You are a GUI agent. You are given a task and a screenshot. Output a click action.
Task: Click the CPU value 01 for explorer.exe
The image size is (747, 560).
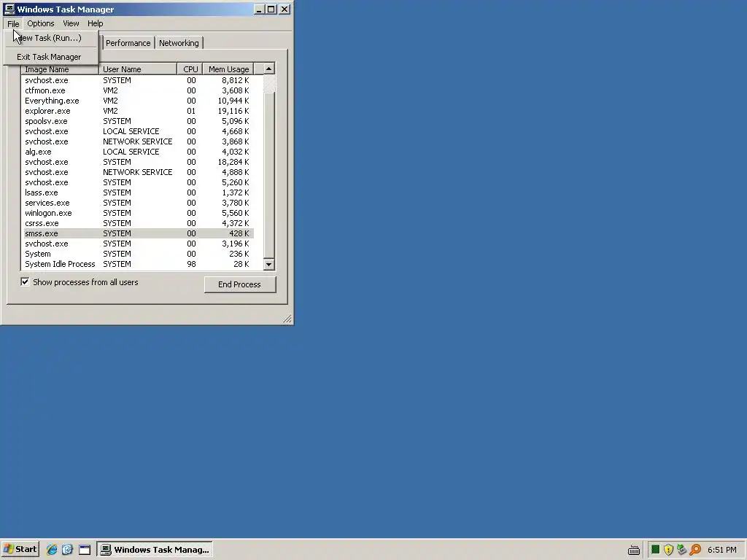pyautogui.click(x=191, y=111)
